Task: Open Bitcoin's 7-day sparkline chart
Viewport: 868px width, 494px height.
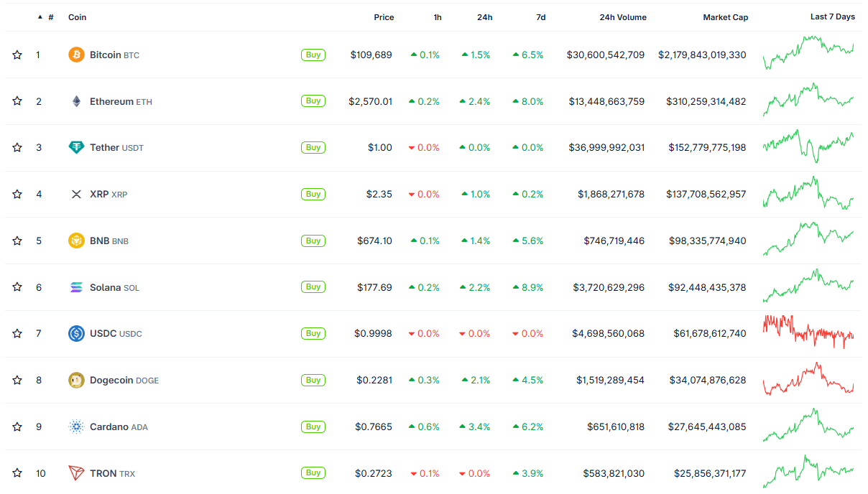Action: point(808,52)
